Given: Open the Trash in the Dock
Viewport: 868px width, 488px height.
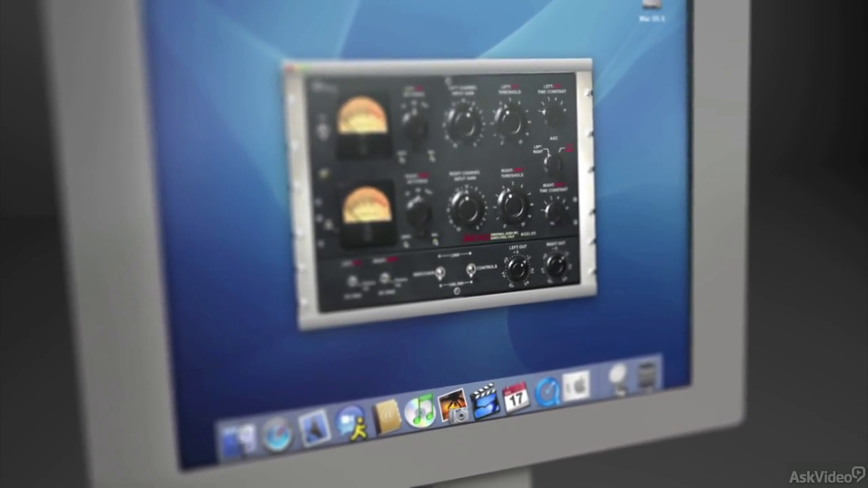Looking at the screenshot, I should click(x=648, y=376).
